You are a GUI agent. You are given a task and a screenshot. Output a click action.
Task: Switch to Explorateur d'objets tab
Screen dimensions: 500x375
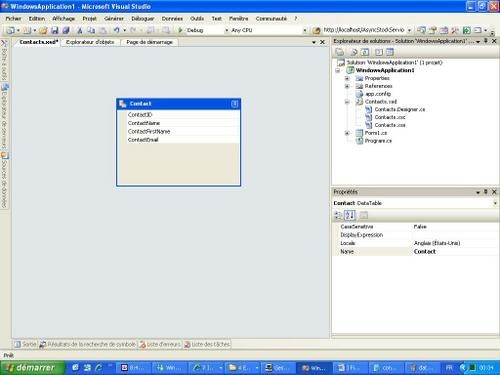tap(90, 42)
